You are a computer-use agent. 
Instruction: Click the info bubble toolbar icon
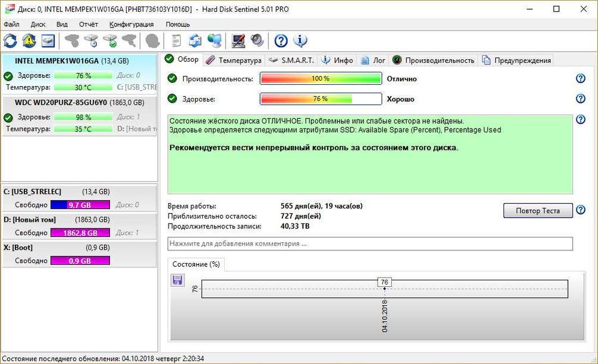point(301,41)
